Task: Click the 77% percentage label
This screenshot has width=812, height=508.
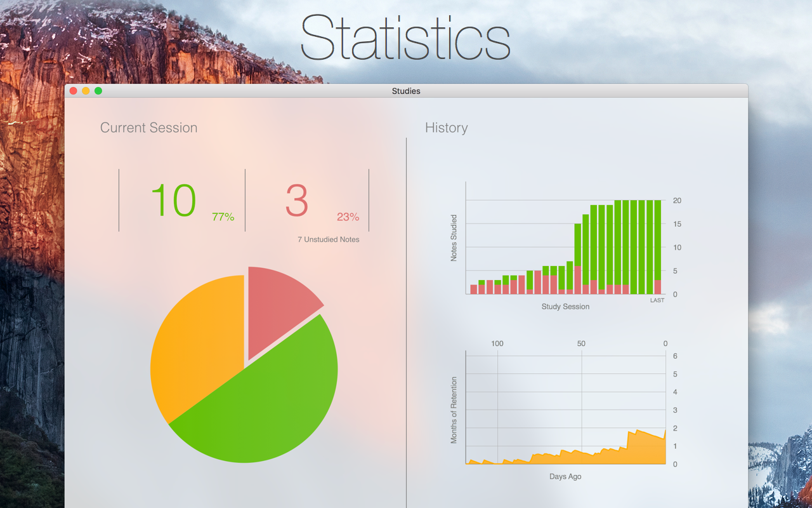Action: click(x=223, y=217)
